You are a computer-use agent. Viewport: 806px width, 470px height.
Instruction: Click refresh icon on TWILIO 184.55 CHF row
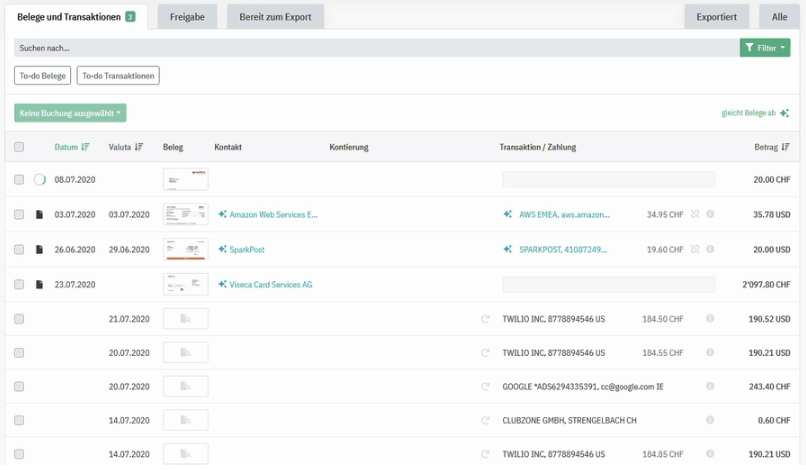[x=485, y=353]
